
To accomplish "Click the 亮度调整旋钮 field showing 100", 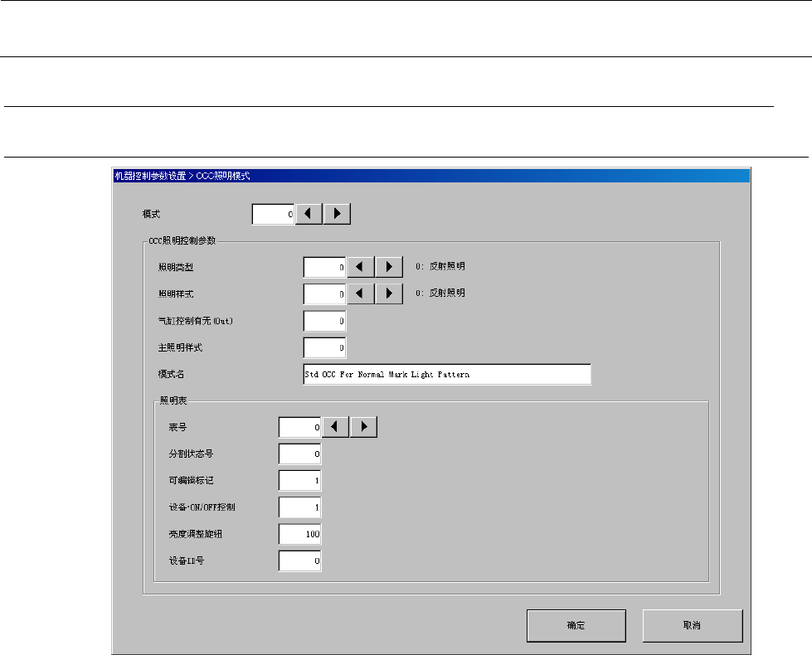I will pyautogui.click(x=300, y=534).
